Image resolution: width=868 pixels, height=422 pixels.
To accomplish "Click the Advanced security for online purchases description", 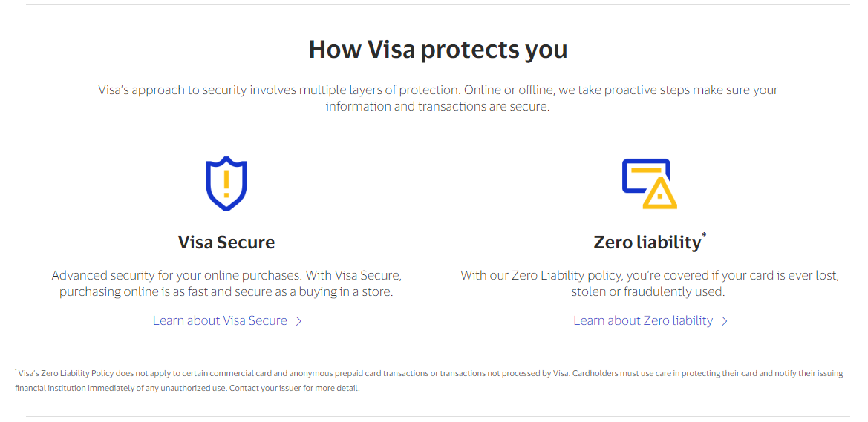I will tap(226, 283).
